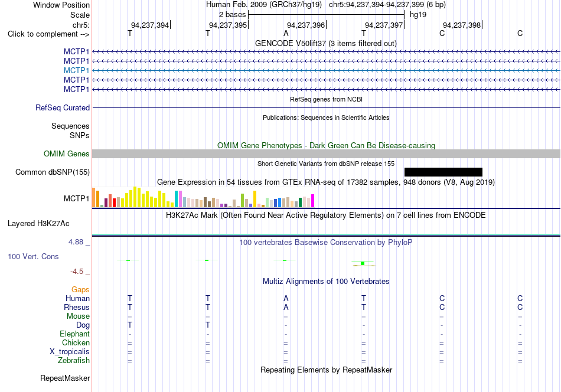Click the 4.88 PhyloP scale maximum

[x=76, y=242]
